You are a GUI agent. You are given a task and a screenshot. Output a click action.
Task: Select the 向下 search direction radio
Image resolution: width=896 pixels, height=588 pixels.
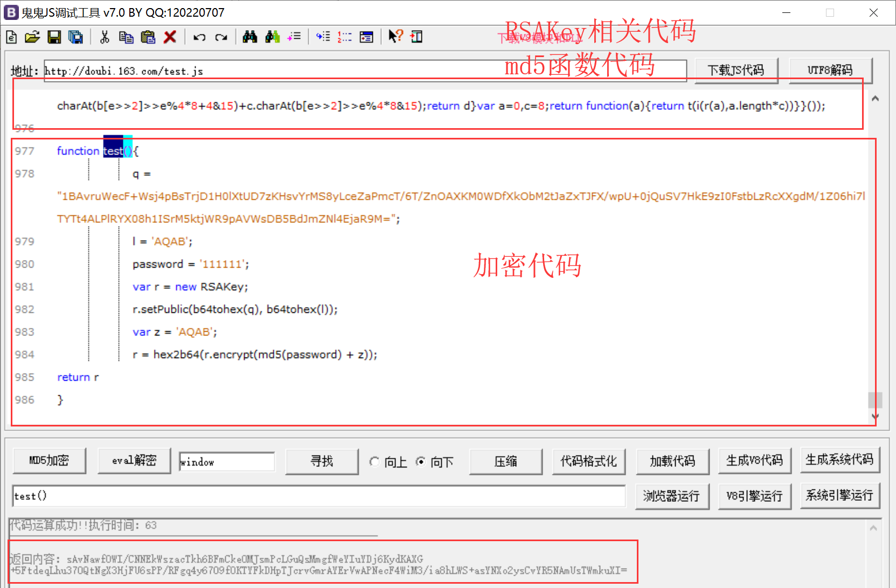[421, 461]
